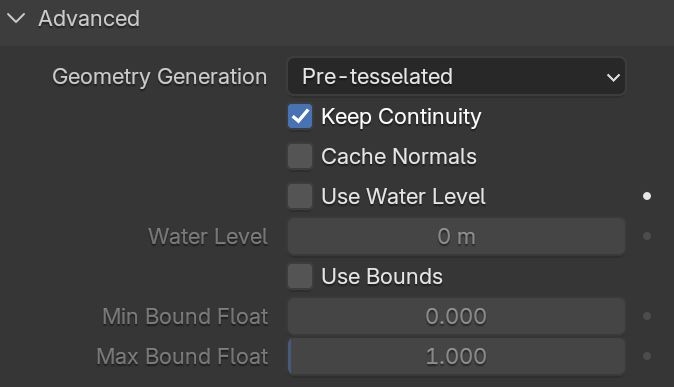Collapse the Advanced panel chevron
Image resolution: width=674 pixels, height=387 pixels.
[x=16, y=18]
